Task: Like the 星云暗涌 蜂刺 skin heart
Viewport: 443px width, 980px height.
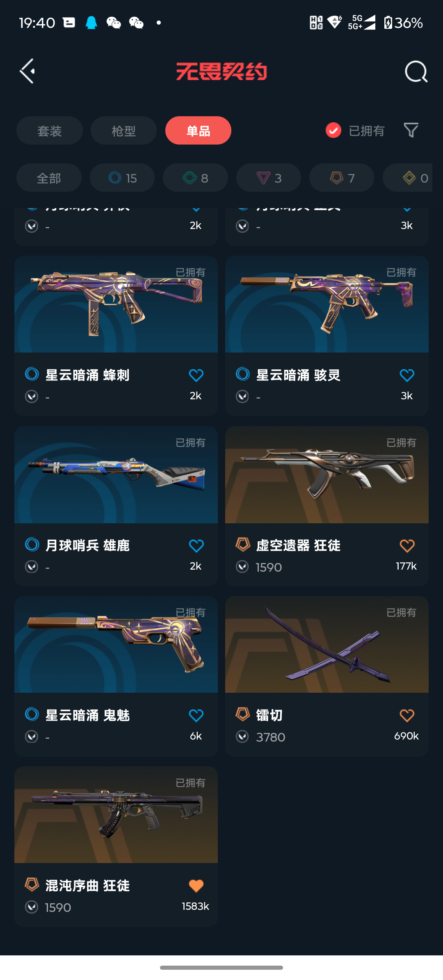Action: [x=196, y=375]
